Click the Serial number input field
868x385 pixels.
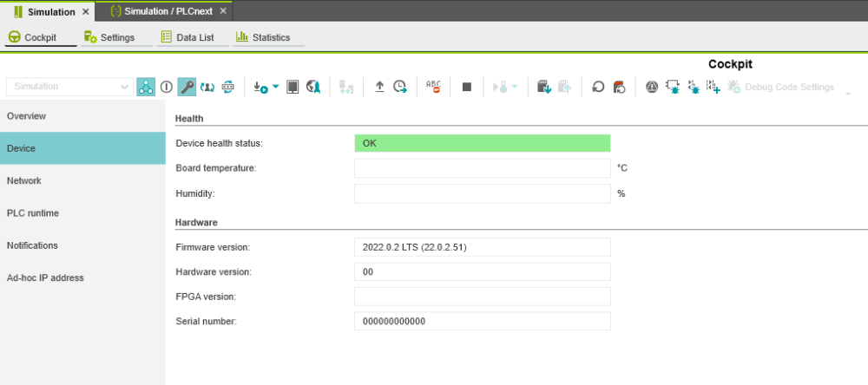[x=482, y=322]
